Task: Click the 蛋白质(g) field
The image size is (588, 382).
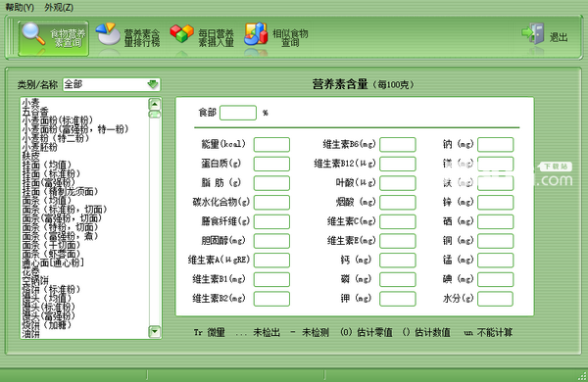Action: [x=271, y=164]
